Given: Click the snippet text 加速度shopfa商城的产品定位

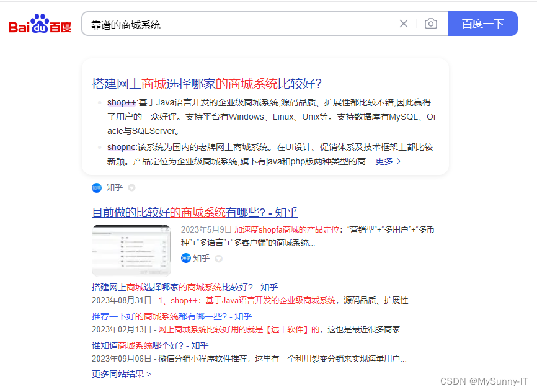Looking at the screenshot, I should (286, 229).
